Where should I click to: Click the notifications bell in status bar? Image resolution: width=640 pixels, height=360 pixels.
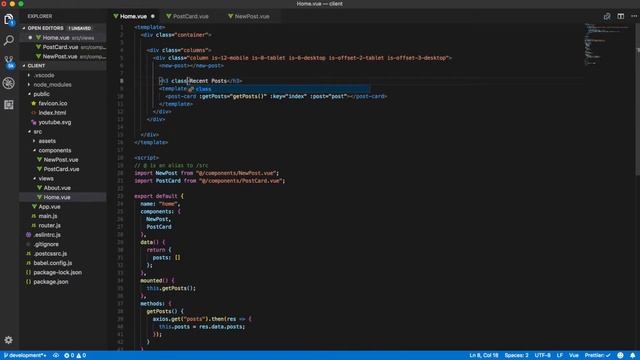coord(632,356)
